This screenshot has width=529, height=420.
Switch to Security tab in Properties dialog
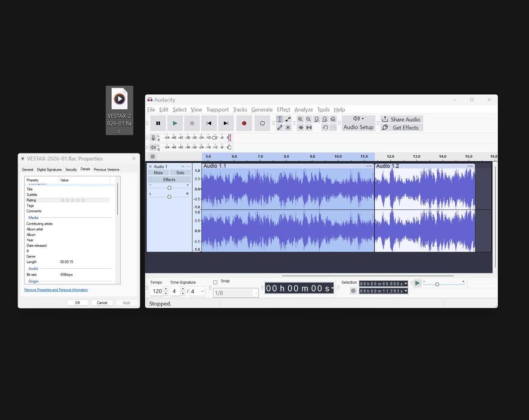(71, 170)
